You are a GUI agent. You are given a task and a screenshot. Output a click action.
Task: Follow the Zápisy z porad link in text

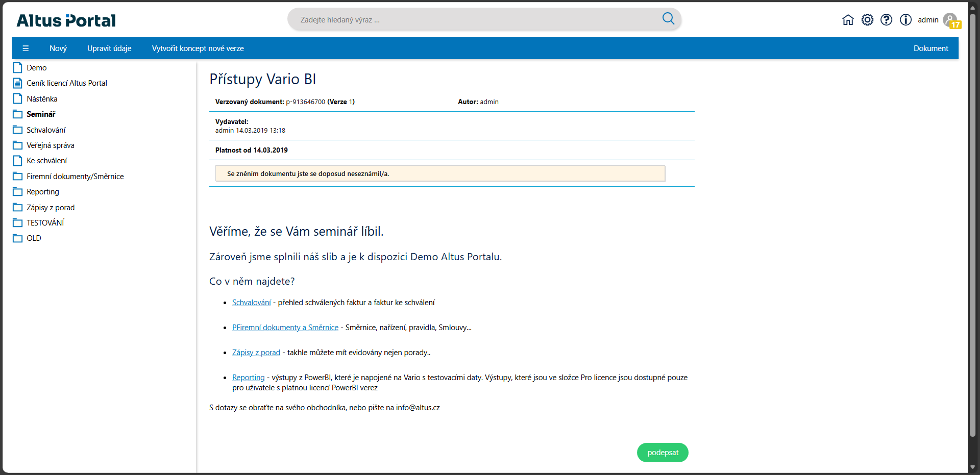[256, 353]
